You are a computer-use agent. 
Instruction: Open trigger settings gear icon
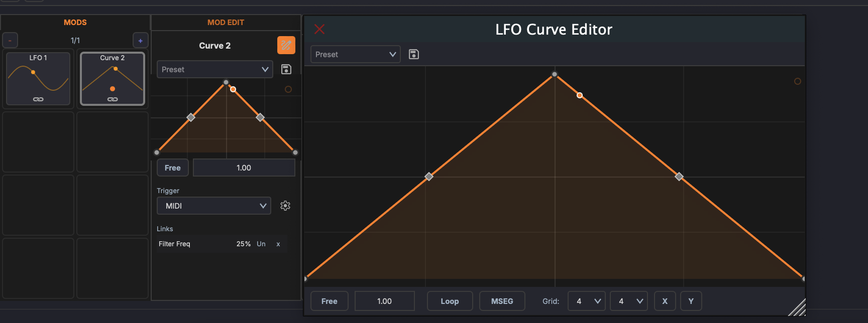pos(285,206)
